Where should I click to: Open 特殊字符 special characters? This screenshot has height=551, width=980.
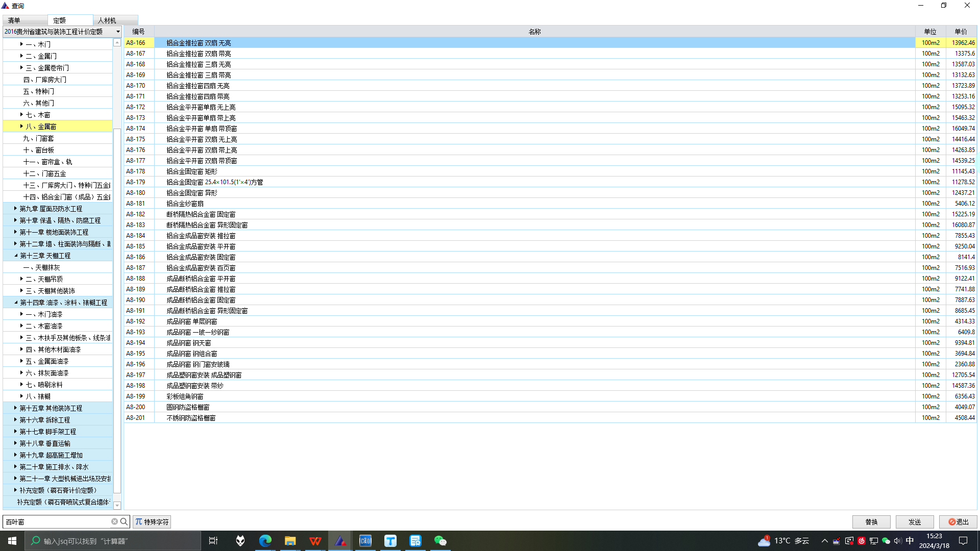point(152,521)
